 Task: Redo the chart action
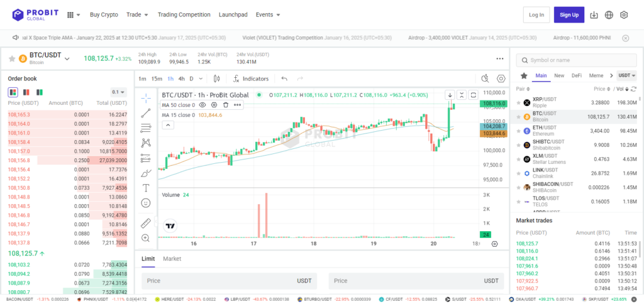pyautogui.click(x=300, y=79)
